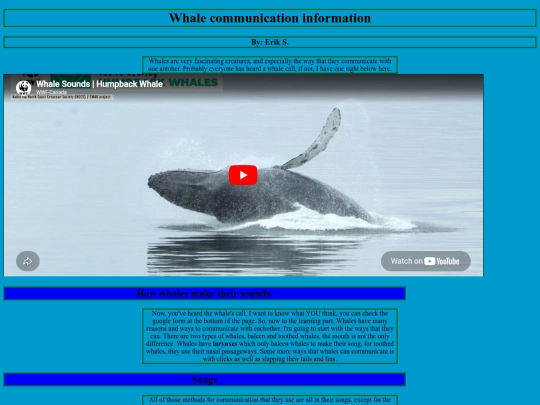
Task: Open the WWF channel avatar icon
Action: (23, 87)
